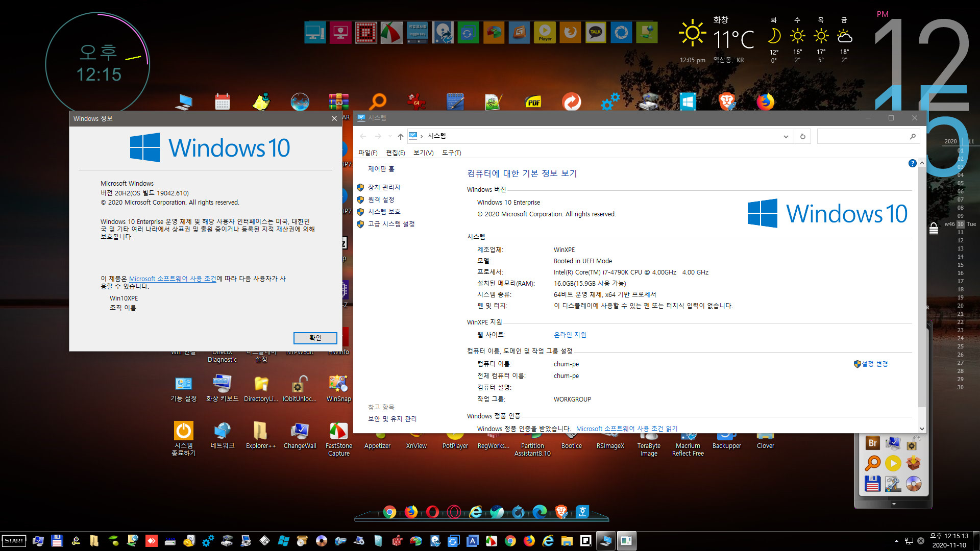The height and width of the screenshot is (551, 980).
Task: Open Chrome in the bottom browser dock
Action: [x=389, y=512]
